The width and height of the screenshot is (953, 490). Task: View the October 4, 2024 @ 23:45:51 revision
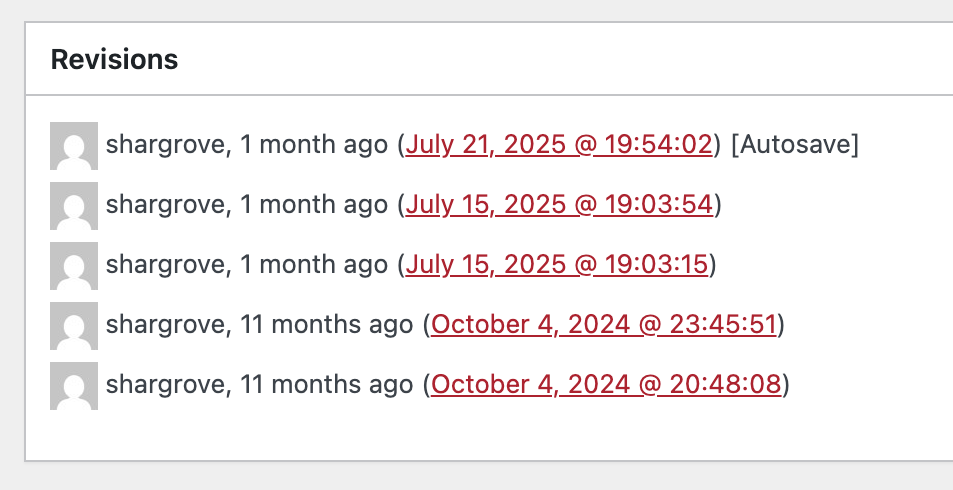tap(604, 325)
